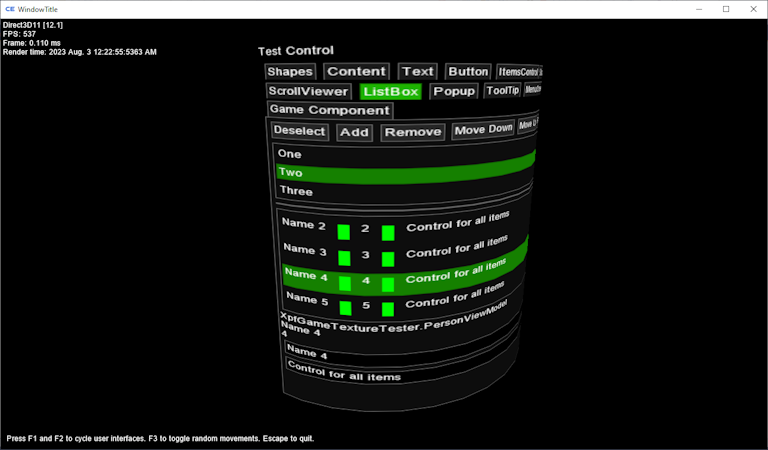Open the Shapes tab
Image resolution: width=768 pixels, height=450 pixels.
point(290,72)
